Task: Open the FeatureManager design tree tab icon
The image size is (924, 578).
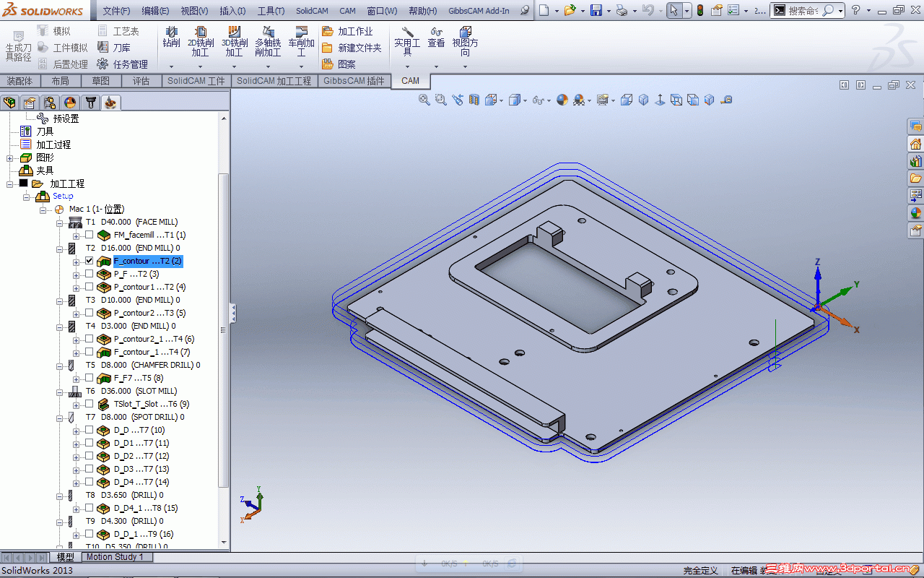Action: [x=9, y=102]
